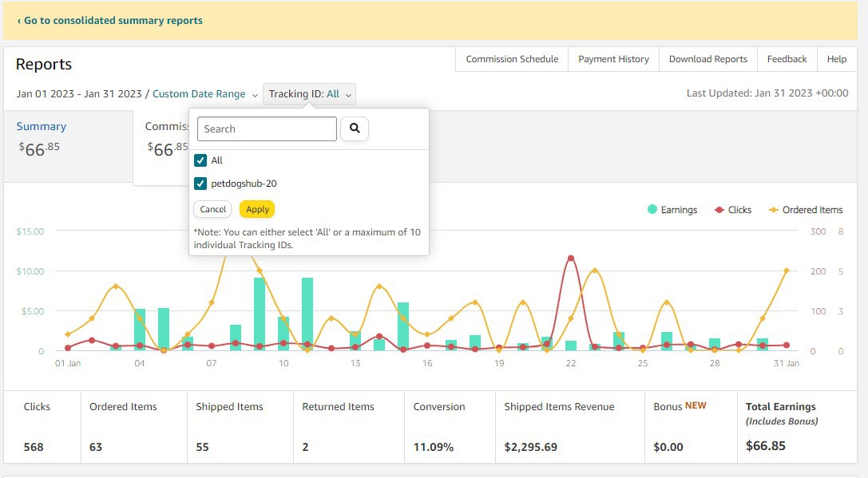The height and width of the screenshot is (478, 868).
Task: Cancel the tracking ID selection
Action: [x=212, y=209]
